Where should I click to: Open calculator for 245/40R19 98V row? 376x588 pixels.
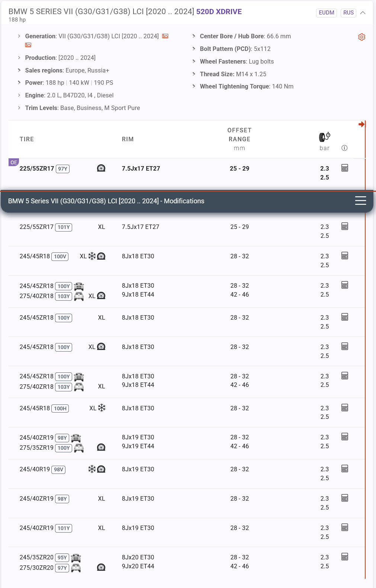[345, 469]
